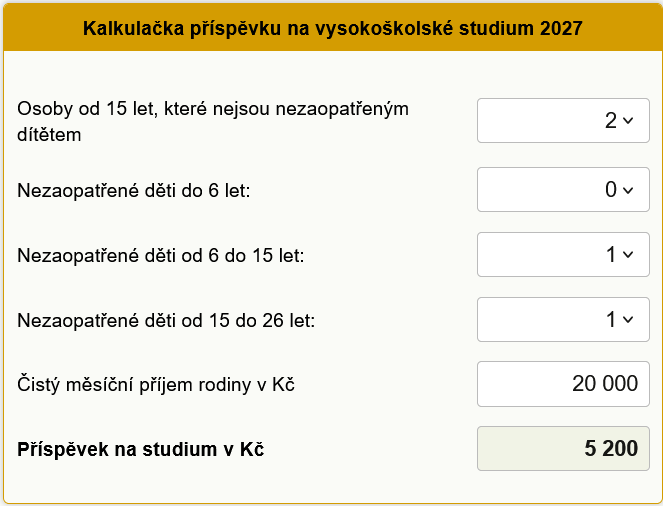This screenshot has height=506, width=663.
Task: Click the 'Osoby od 15 let, které nejsou nezaopatřeným dítětem' label
Action: pos(214,121)
